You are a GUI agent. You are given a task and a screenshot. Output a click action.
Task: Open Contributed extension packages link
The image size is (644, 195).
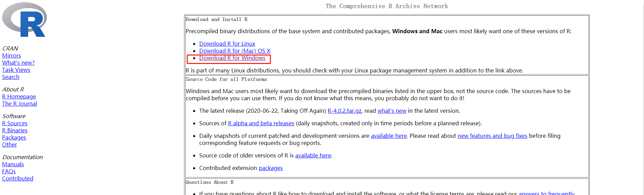(271, 168)
